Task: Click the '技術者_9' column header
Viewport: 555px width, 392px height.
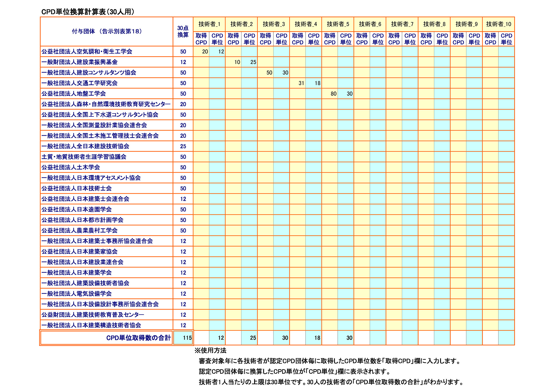Action: coord(466,24)
